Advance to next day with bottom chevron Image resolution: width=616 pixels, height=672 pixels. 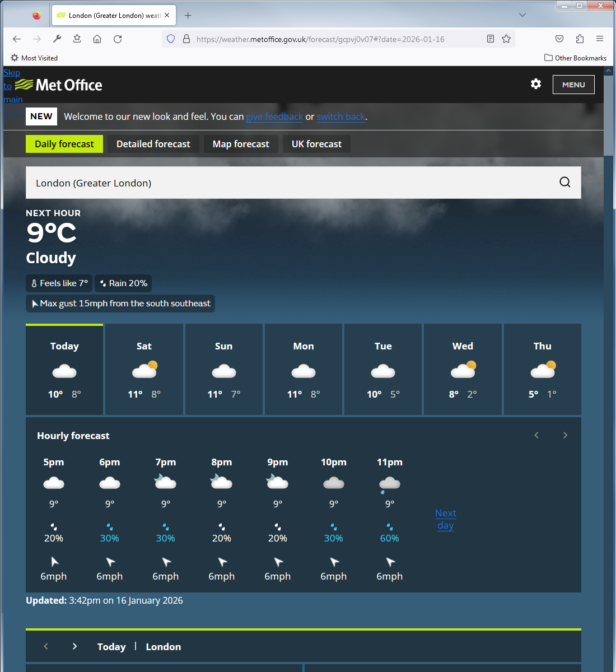click(74, 646)
